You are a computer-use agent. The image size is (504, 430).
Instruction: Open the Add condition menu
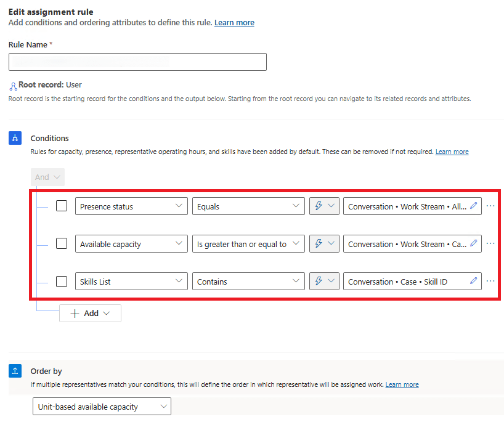tap(90, 313)
